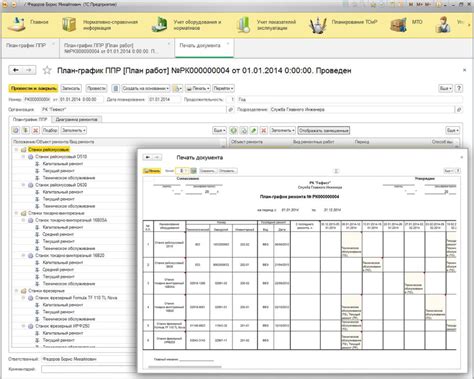Open the МТО section icon
The width and height of the screenshot is (474, 379).
click(398, 25)
